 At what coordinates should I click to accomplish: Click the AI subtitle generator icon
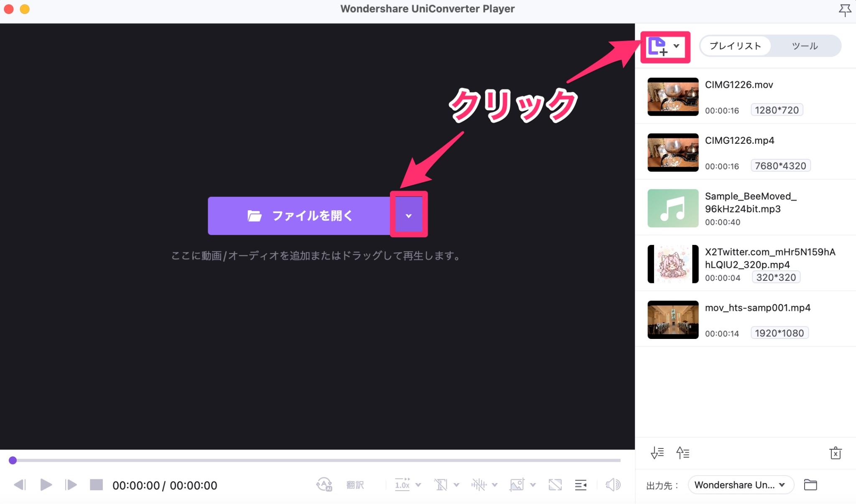[x=324, y=485]
